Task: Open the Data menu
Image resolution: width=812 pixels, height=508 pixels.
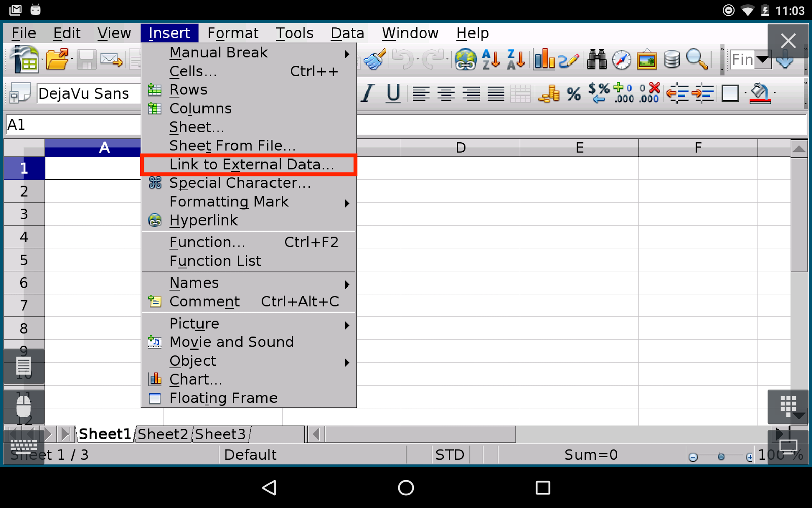Action: point(347,33)
